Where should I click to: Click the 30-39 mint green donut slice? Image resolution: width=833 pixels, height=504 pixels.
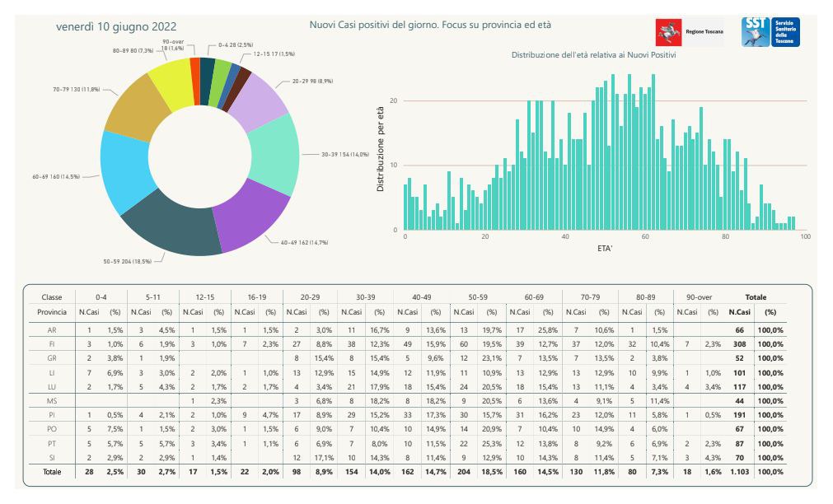click(x=274, y=155)
